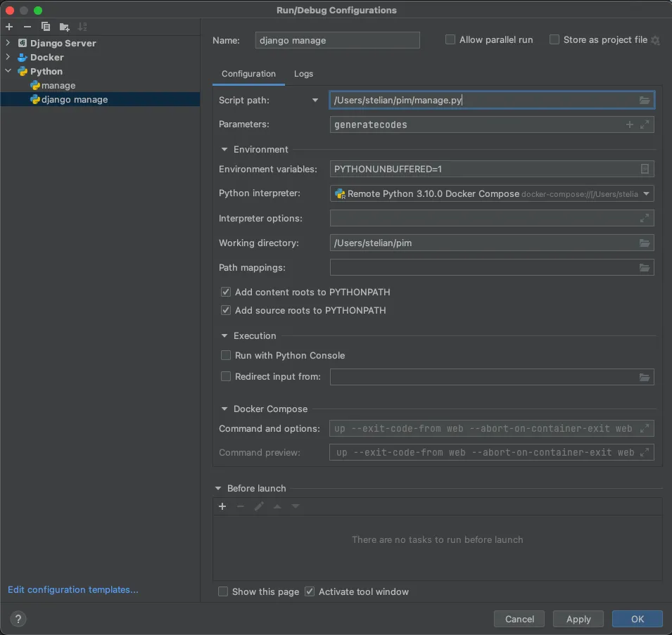
Task: Expand the Django Server tree node
Action: [8, 43]
